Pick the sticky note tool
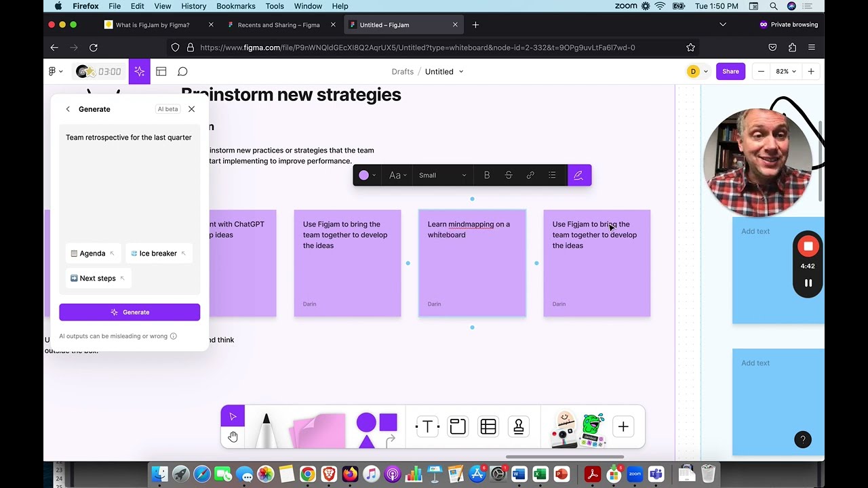 (319, 431)
